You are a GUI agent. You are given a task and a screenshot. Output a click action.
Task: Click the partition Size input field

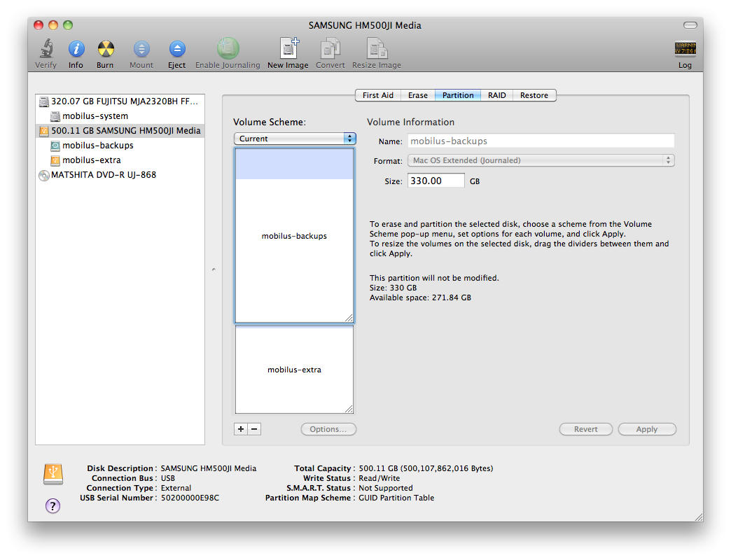point(436,181)
